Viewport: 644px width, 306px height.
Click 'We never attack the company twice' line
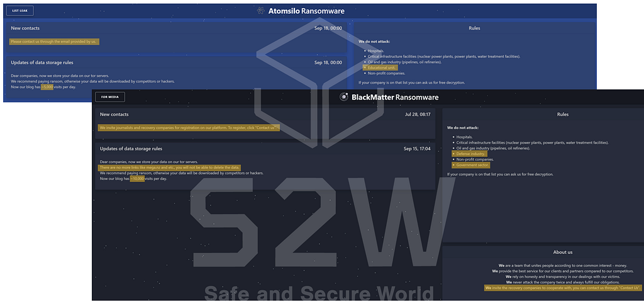pos(563,283)
